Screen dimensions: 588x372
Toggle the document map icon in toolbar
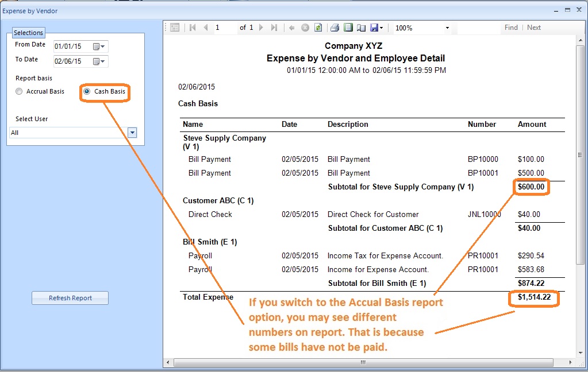175,28
